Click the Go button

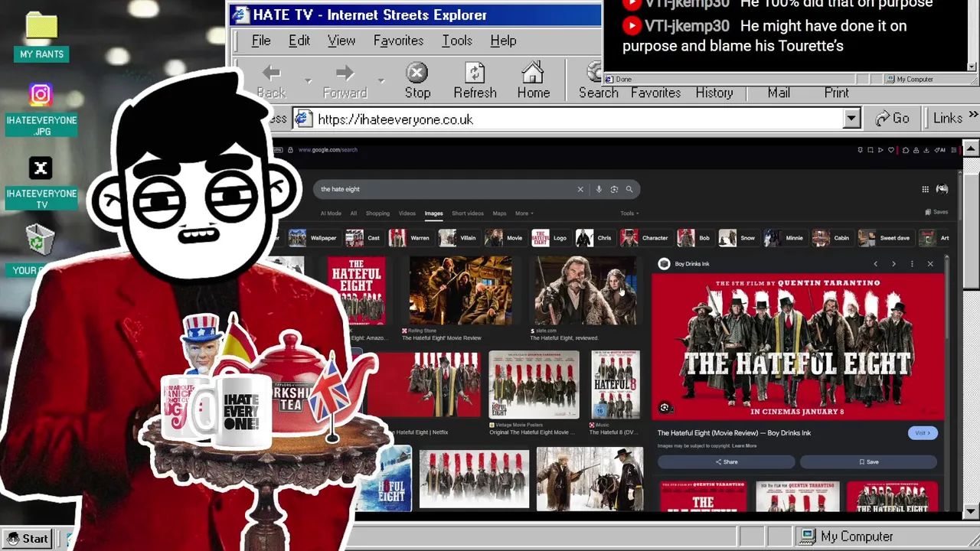892,119
